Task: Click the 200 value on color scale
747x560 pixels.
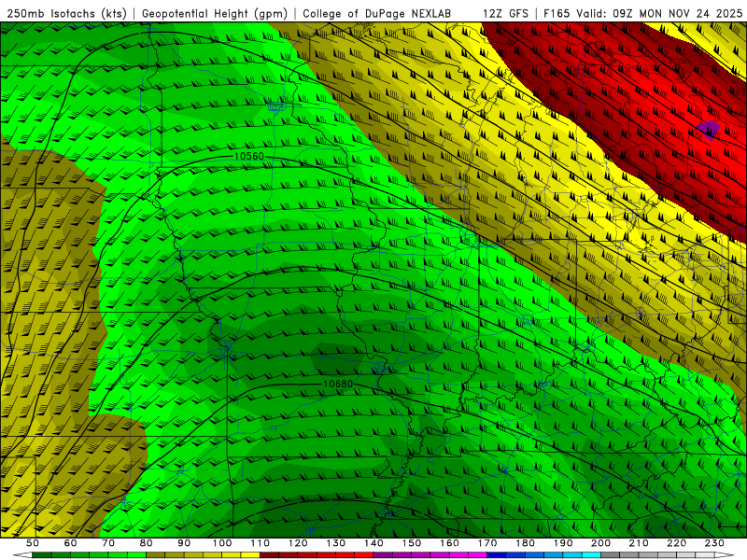Action: click(x=600, y=543)
